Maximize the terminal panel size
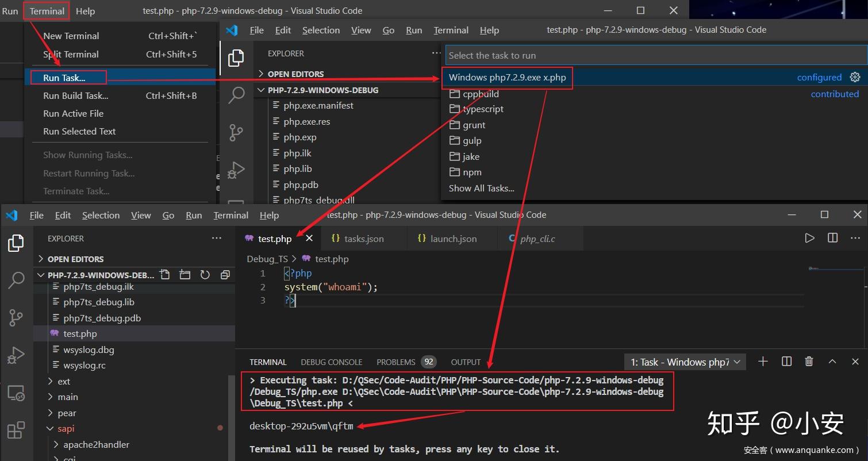 [x=832, y=362]
